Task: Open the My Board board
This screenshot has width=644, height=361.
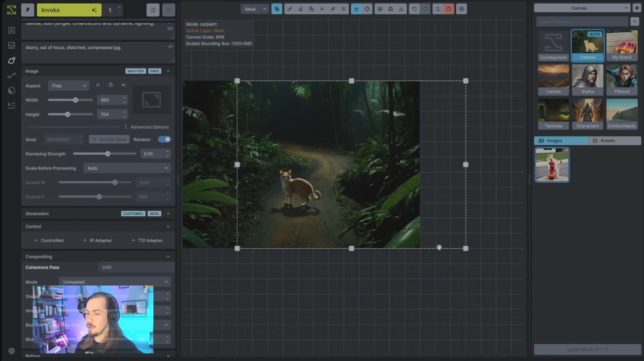Action: (622, 45)
